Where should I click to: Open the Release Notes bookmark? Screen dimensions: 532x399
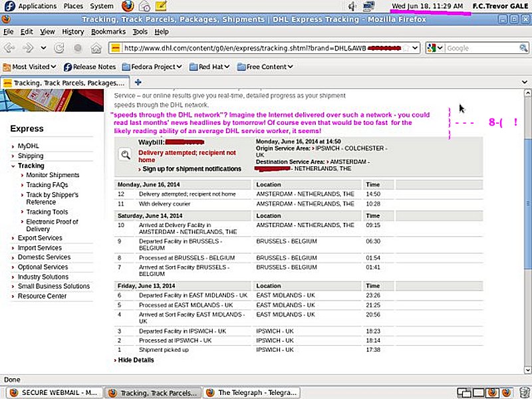point(90,67)
